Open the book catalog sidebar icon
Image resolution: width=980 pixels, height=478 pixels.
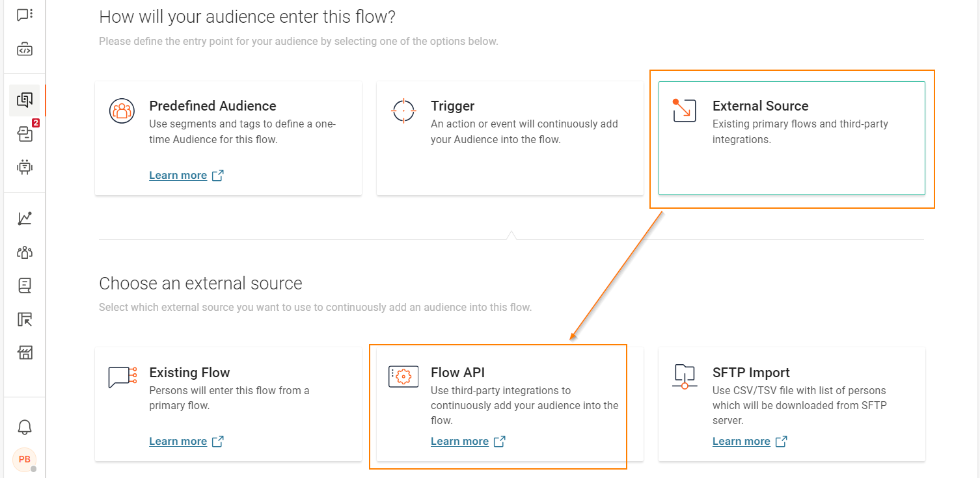[25, 285]
